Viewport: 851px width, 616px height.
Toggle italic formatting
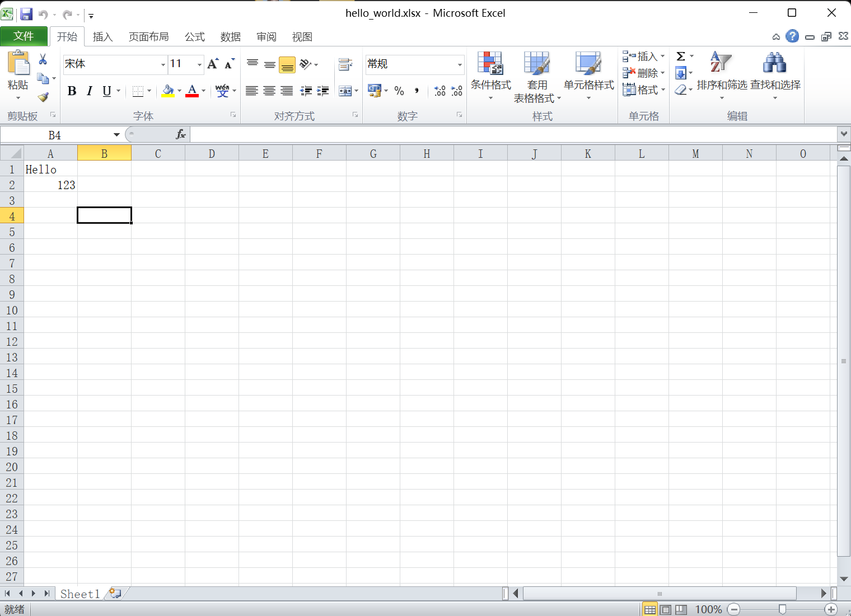coord(90,91)
